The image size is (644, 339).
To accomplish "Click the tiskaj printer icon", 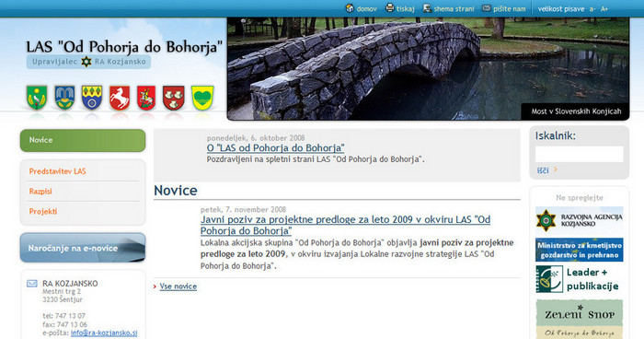I will (390, 7).
